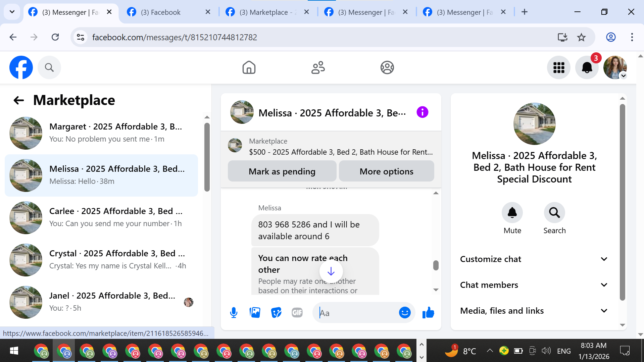
Task: Choose a GIF icon
Action: pos(297,313)
